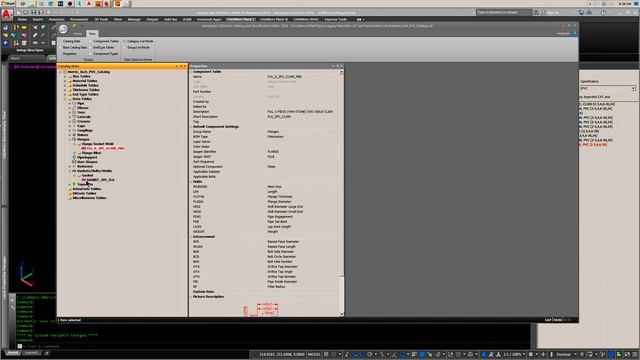This screenshot has height=360, width=640.
Task: Select the Metric_Inch_PVC_Catalog root node
Action: [x=89, y=72]
